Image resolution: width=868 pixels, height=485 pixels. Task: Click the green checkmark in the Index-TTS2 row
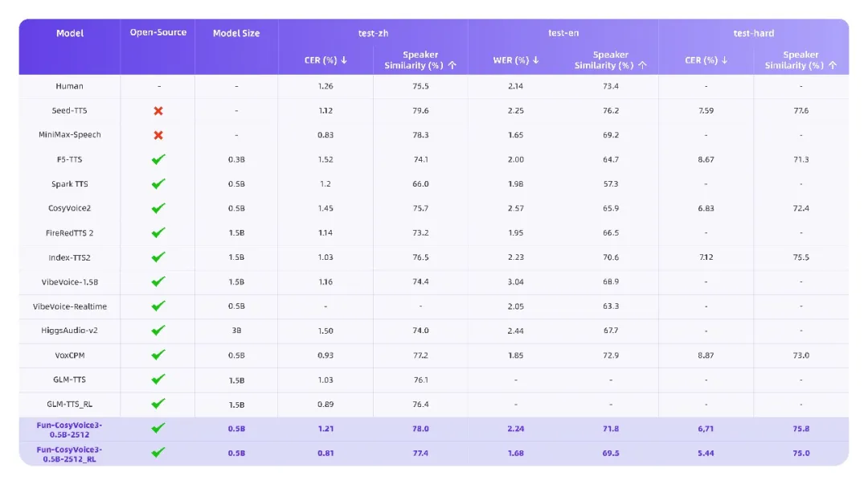coord(158,257)
